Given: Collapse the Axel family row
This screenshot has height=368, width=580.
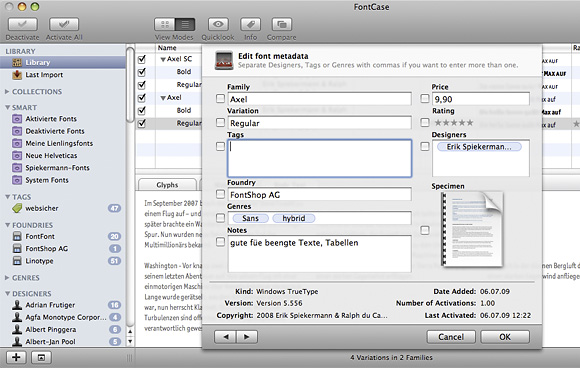Looking at the screenshot, I should (163, 98).
